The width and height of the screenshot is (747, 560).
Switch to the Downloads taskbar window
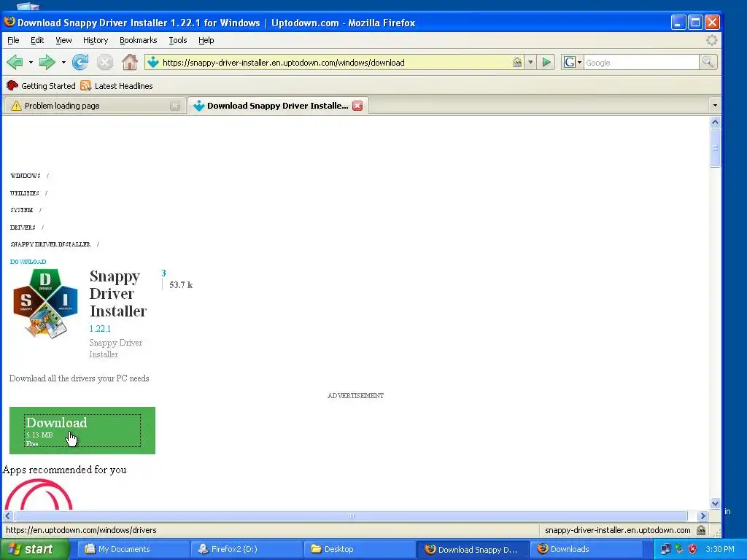586,549
